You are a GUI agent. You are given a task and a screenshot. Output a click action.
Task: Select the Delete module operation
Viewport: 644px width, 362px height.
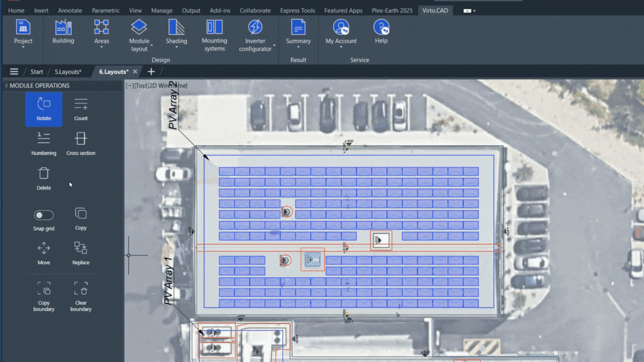click(44, 179)
